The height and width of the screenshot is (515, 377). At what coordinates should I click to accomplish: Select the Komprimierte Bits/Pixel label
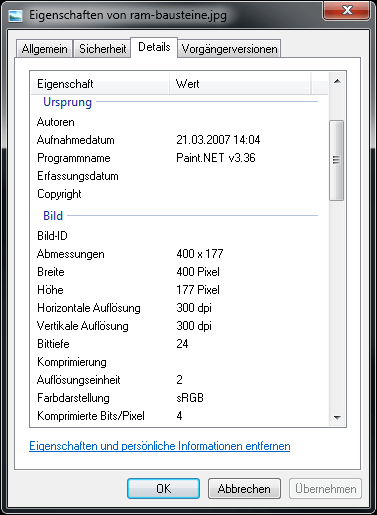(x=91, y=416)
